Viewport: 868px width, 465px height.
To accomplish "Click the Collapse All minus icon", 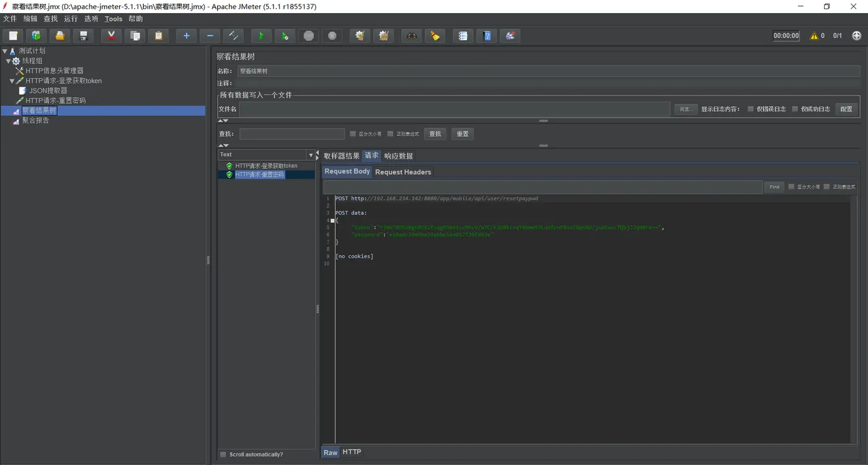I will pyautogui.click(x=210, y=35).
